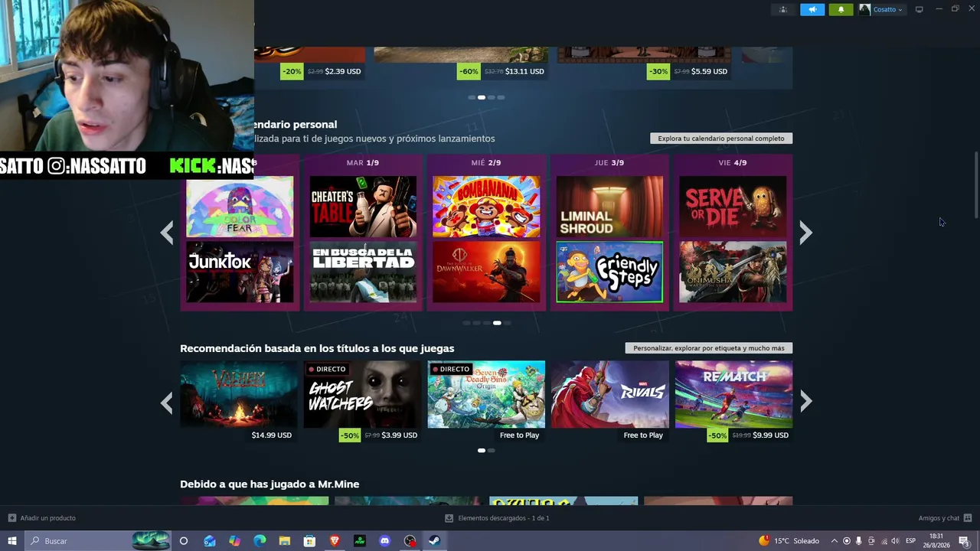980x551 pixels.
Task: Click the $2.39 USD discounted price
Action: (343, 71)
